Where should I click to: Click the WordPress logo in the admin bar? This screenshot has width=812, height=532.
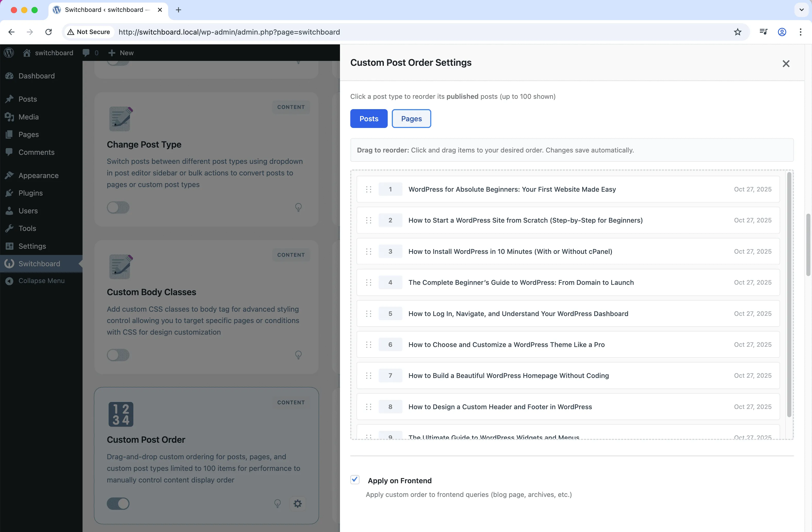[x=9, y=53]
